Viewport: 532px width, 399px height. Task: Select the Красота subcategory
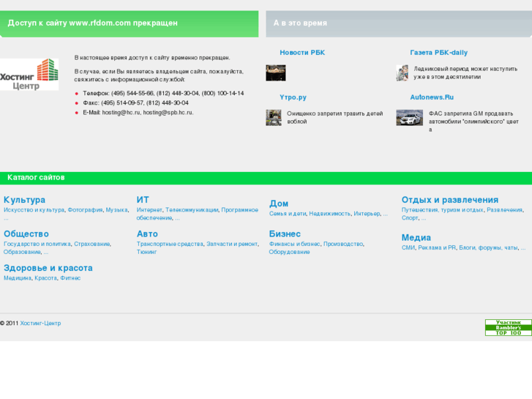(45, 277)
